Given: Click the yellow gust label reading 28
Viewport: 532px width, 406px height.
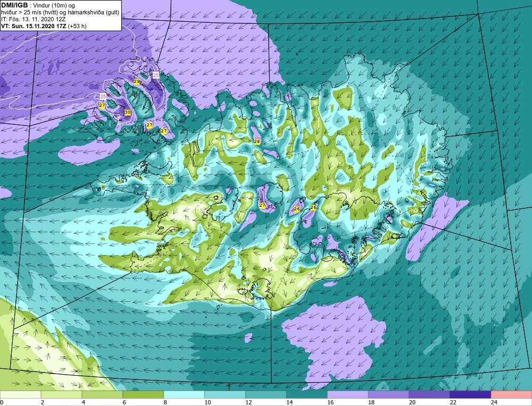Looking at the screenshot, I should pyautogui.click(x=257, y=141).
